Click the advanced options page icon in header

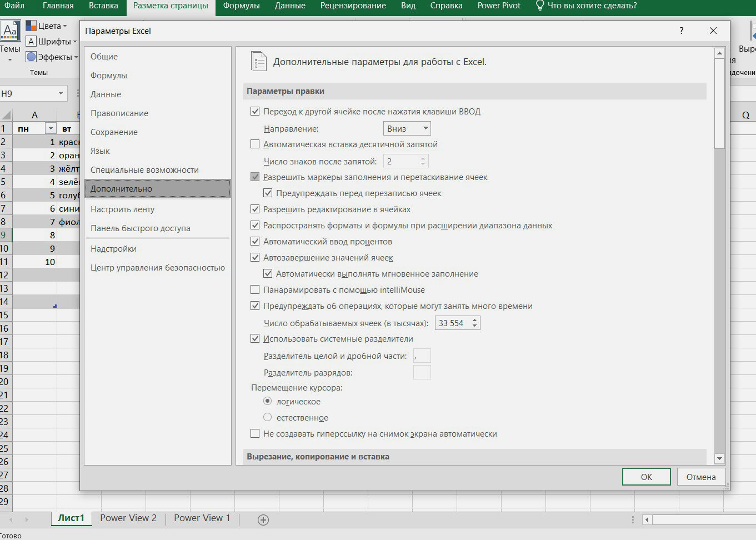259,61
